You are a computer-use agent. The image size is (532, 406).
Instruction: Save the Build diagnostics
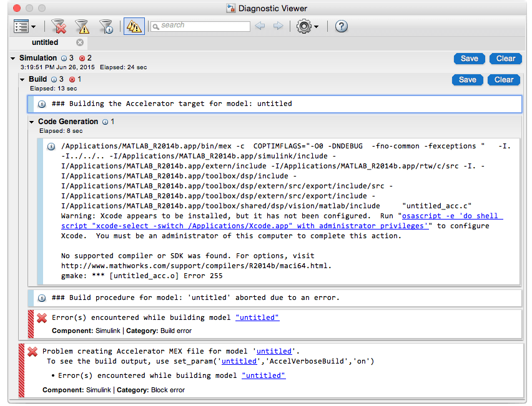coord(468,80)
